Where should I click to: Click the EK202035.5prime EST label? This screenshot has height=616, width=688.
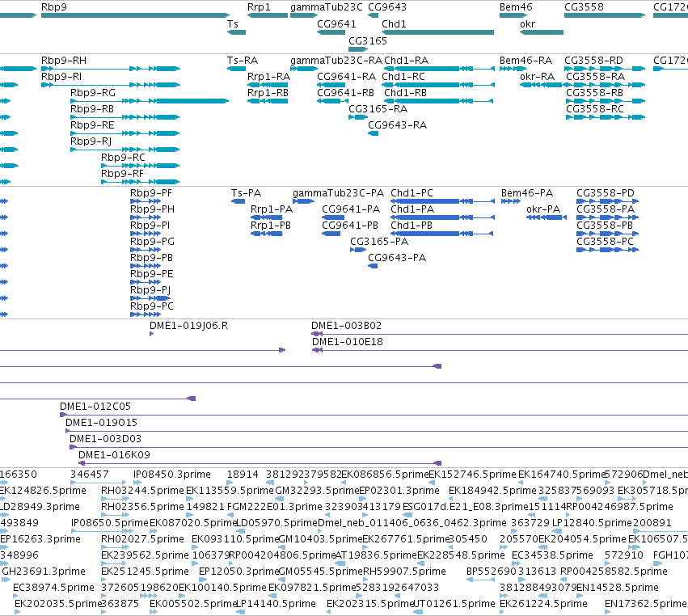(58, 603)
